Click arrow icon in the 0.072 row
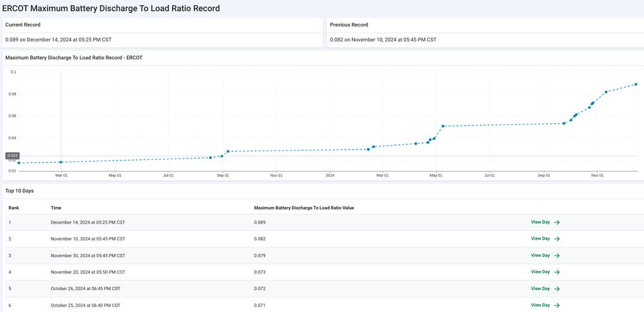 tap(557, 289)
